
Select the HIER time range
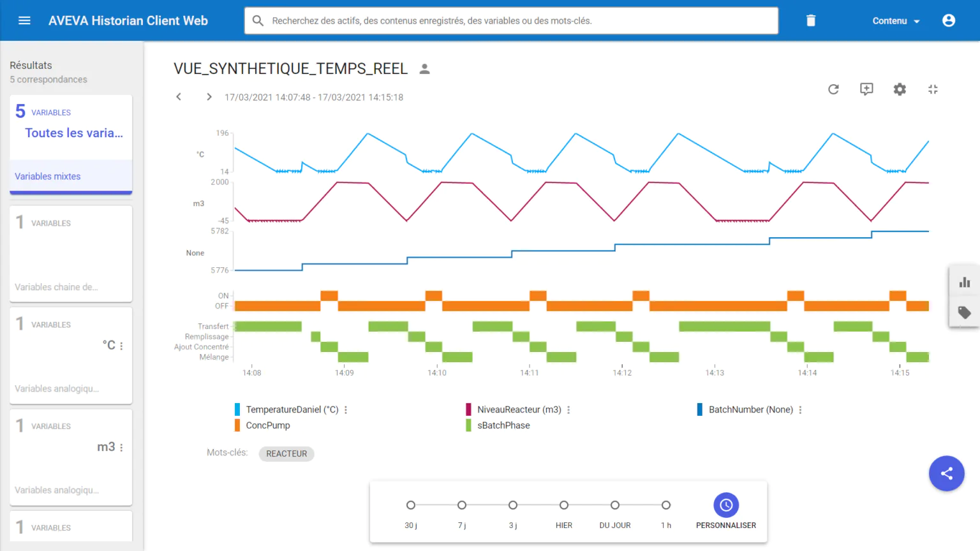coord(564,505)
